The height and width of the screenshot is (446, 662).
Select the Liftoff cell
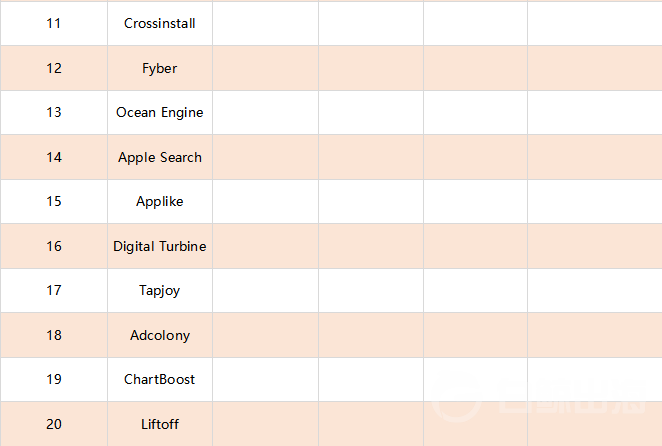coord(160,424)
